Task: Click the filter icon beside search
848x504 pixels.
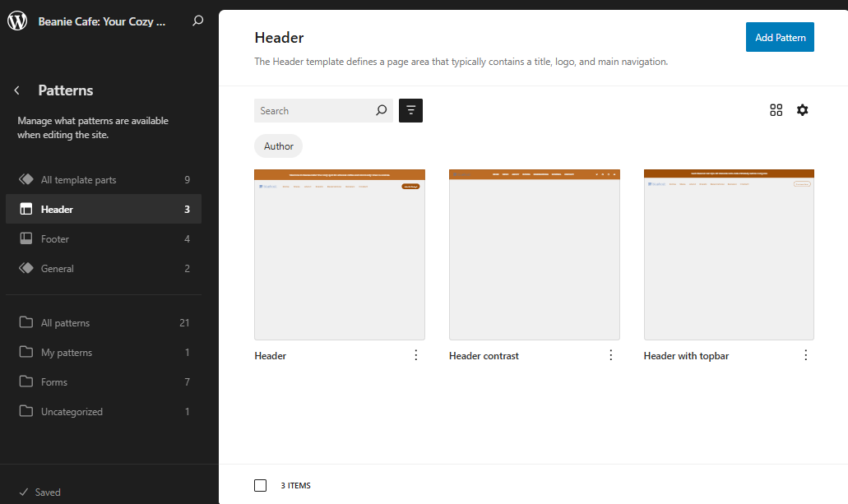Action: click(x=410, y=110)
